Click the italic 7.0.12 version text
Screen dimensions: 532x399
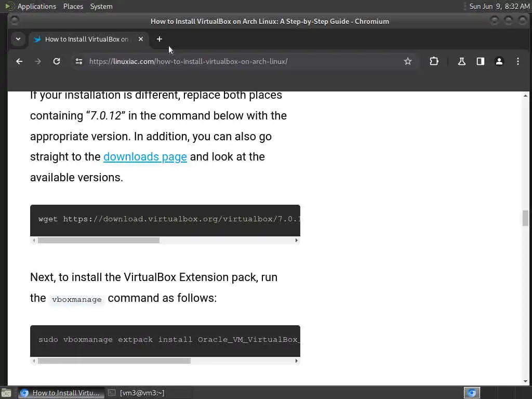105,116
